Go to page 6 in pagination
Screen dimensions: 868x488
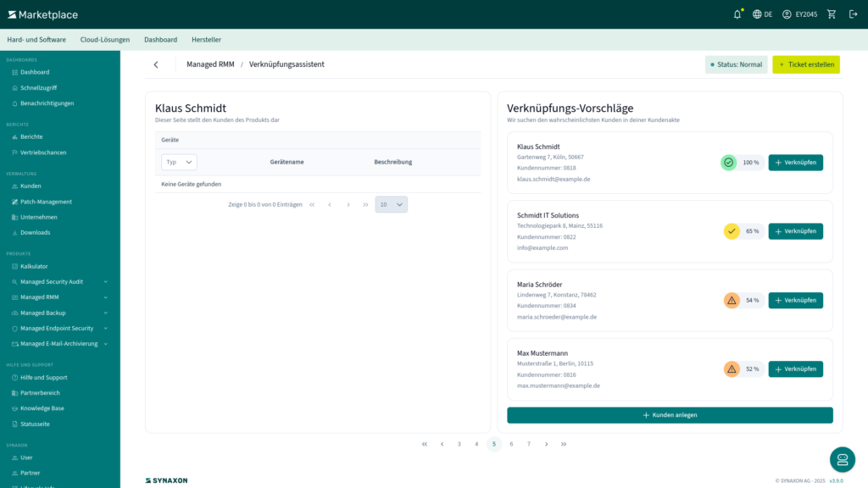coord(511,444)
